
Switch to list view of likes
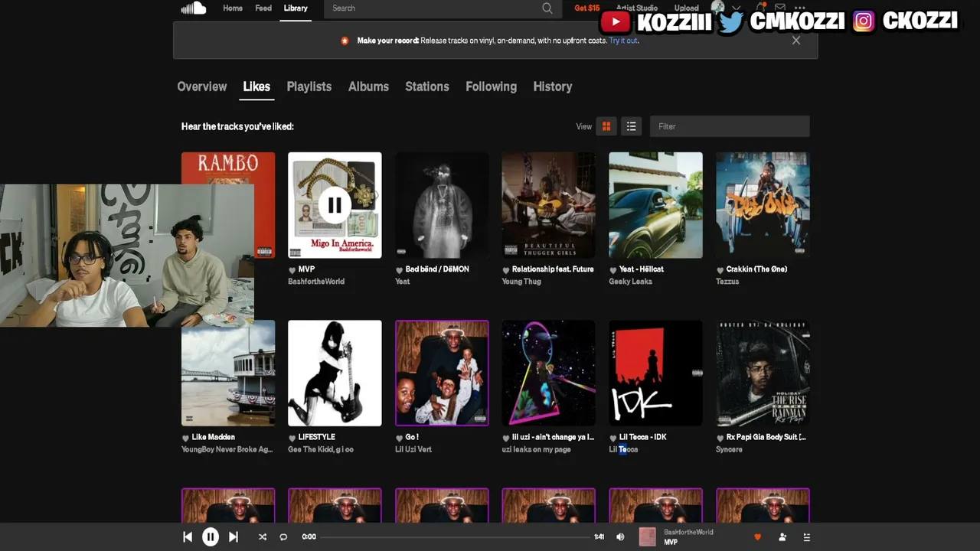tap(631, 126)
